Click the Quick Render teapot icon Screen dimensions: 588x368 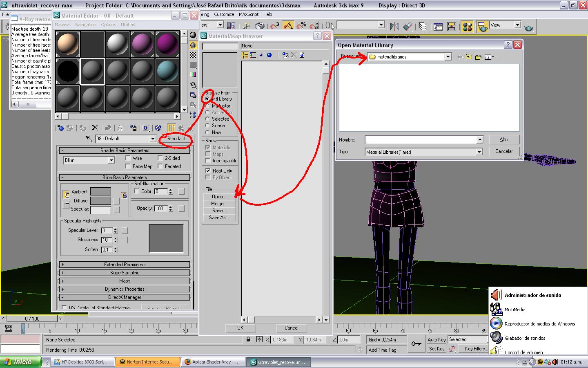(529, 27)
